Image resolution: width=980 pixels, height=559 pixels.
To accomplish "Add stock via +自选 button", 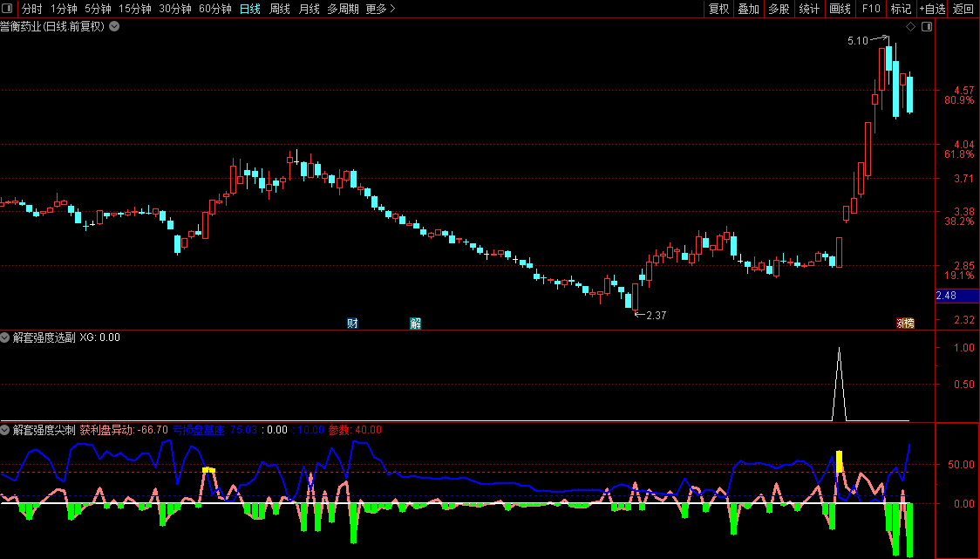I will pos(933,9).
